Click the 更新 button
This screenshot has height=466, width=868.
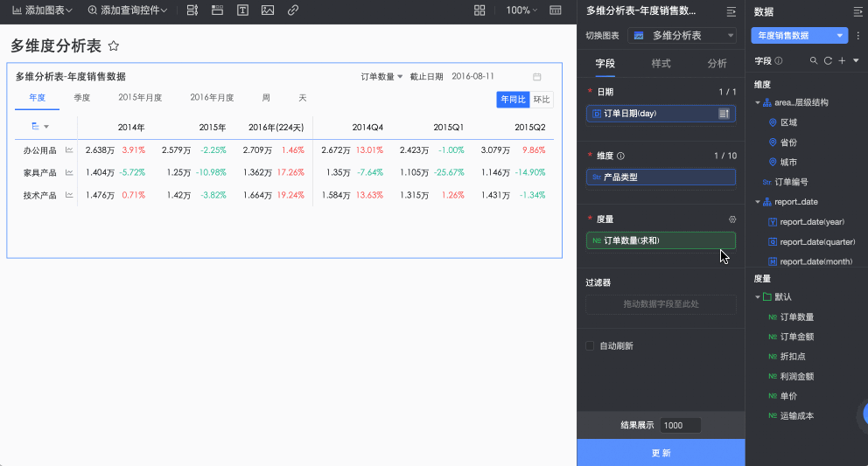pos(661,453)
